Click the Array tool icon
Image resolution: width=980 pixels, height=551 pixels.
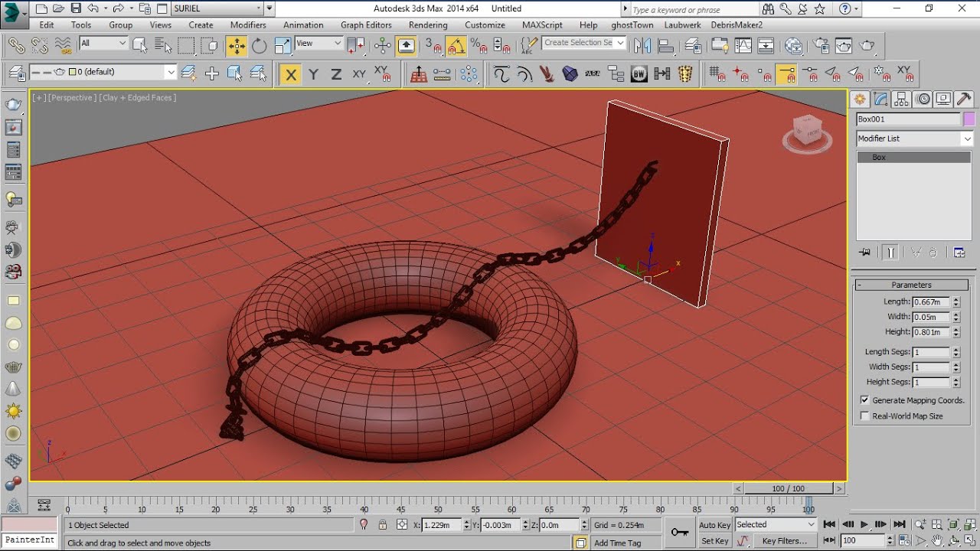tap(469, 74)
